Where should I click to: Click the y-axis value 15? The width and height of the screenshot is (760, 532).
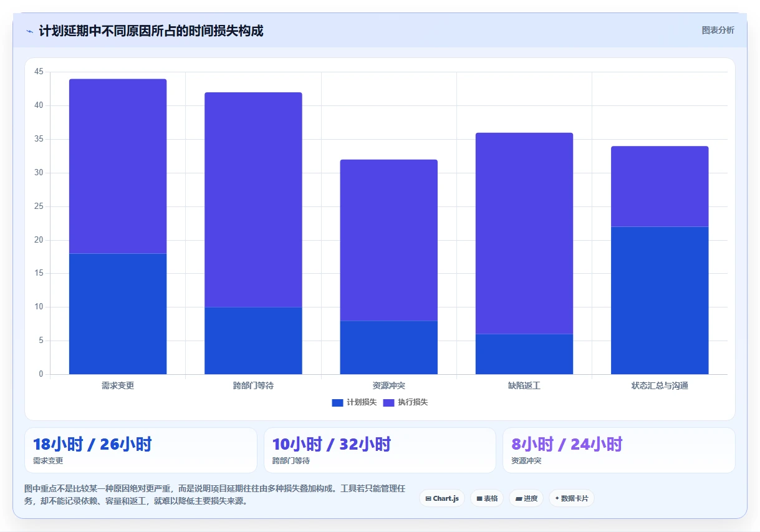tap(39, 273)
